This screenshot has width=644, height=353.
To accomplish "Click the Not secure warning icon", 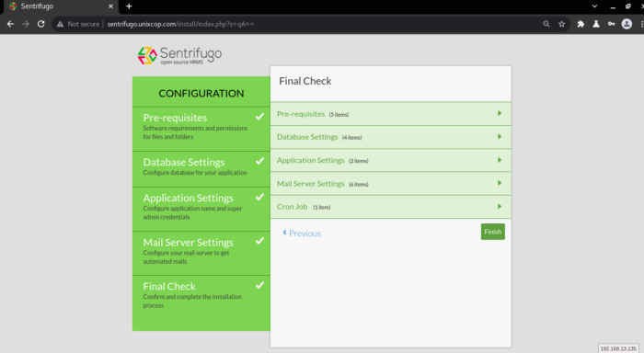I will (x=60, y=24).
